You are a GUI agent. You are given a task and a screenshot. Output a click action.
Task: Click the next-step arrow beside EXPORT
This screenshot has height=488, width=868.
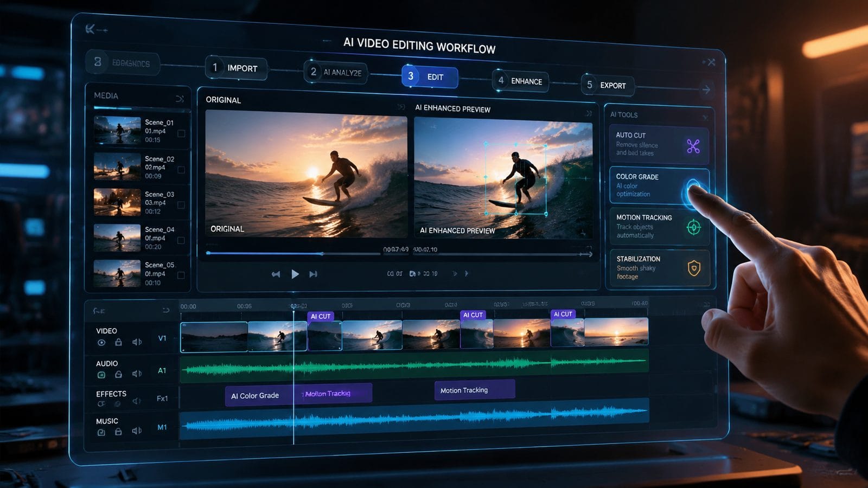tap(706, 89)
